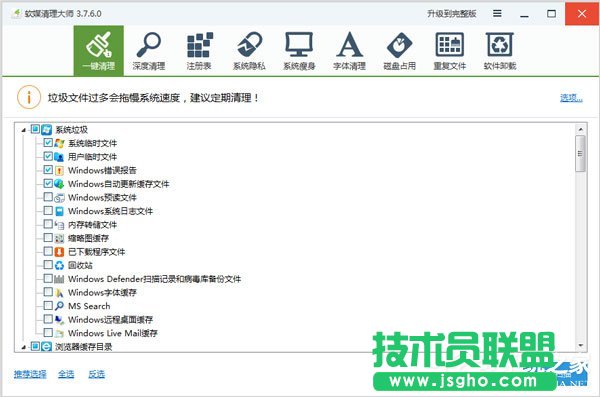This screenshot has width=600, height=397.
Task: Select the Windows Live Mail缓存 row text
Action: coord(113,333)
